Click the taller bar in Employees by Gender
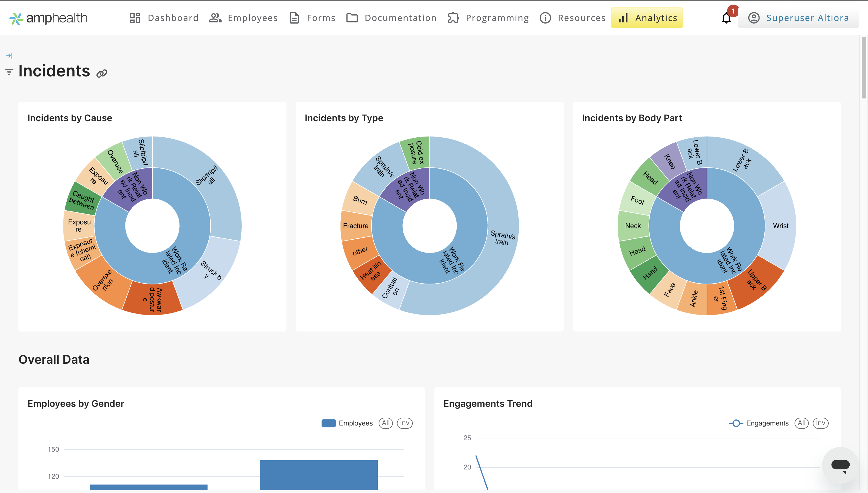The width and height of the screenshot is (868, 493). click(319, 475)
